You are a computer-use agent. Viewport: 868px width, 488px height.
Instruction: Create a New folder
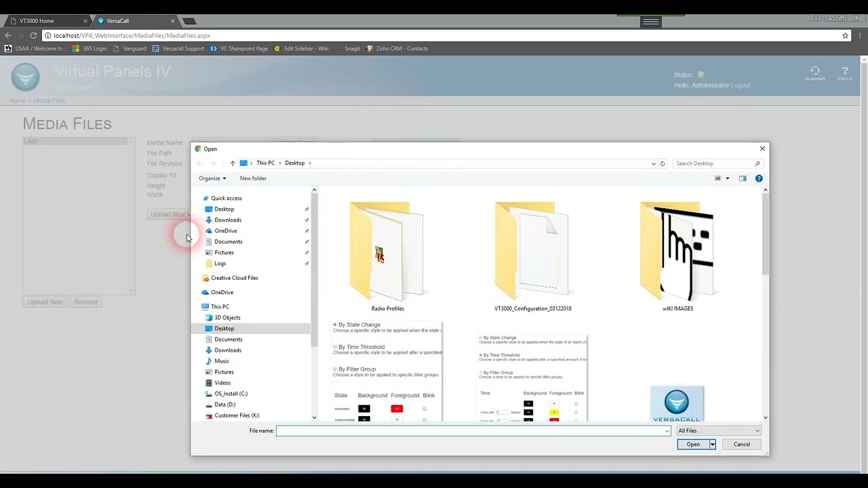[x=253, y=178]
